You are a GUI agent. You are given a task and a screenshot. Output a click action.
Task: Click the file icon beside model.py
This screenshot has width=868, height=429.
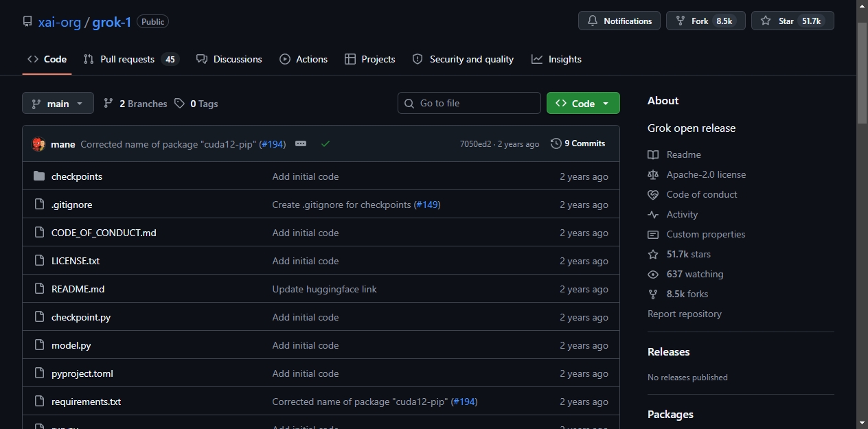coord(39,345)
